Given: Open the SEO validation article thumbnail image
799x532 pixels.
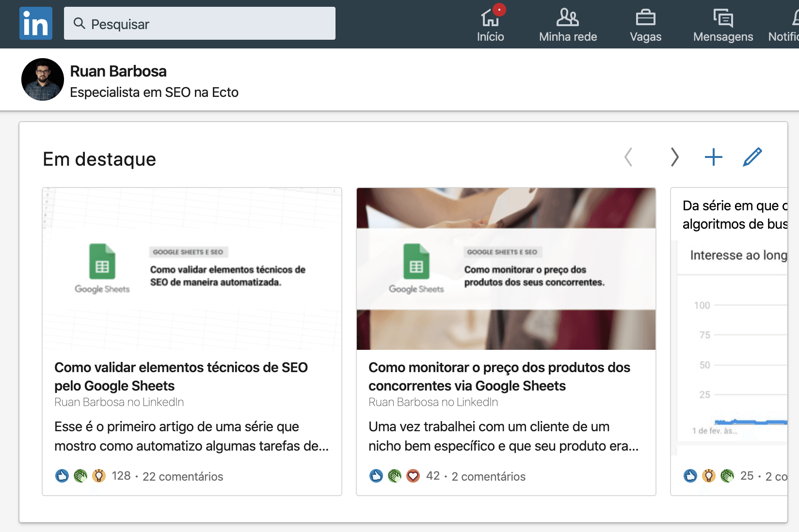Looking at the screenshot, I should pyautogui.click(x=192, y=268).
